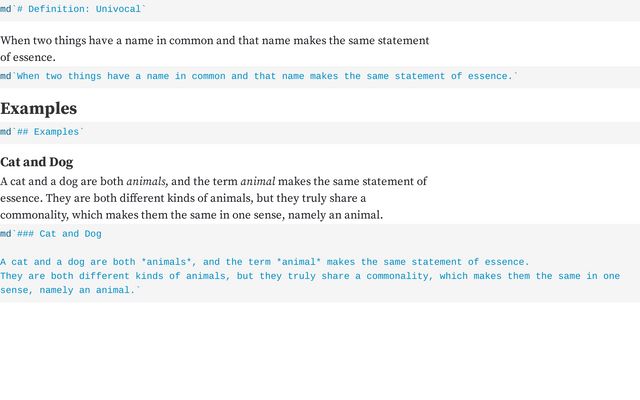The image size is (640, 400).
Task: Click final code line "sense, namely an animal."
Action: coord(68,290)
